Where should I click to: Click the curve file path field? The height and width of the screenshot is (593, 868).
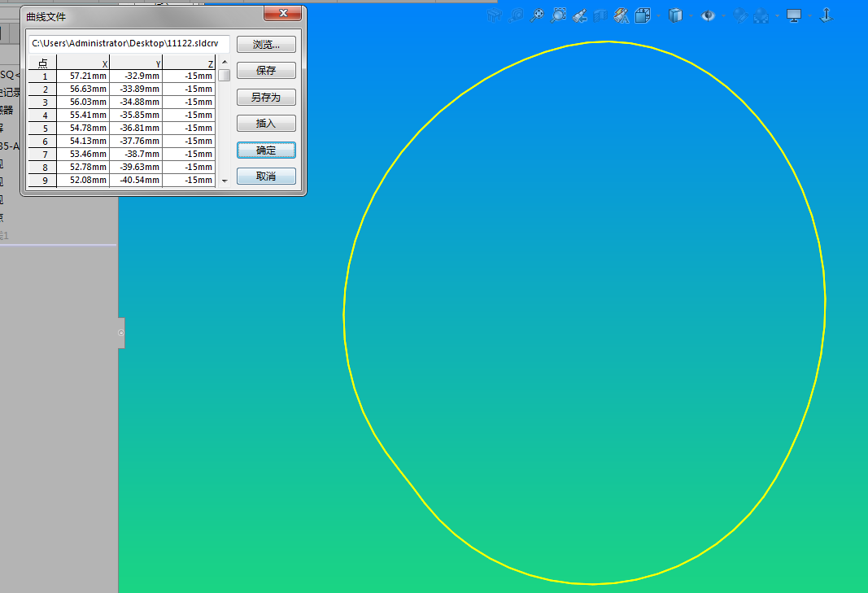[x=129, y=43]
